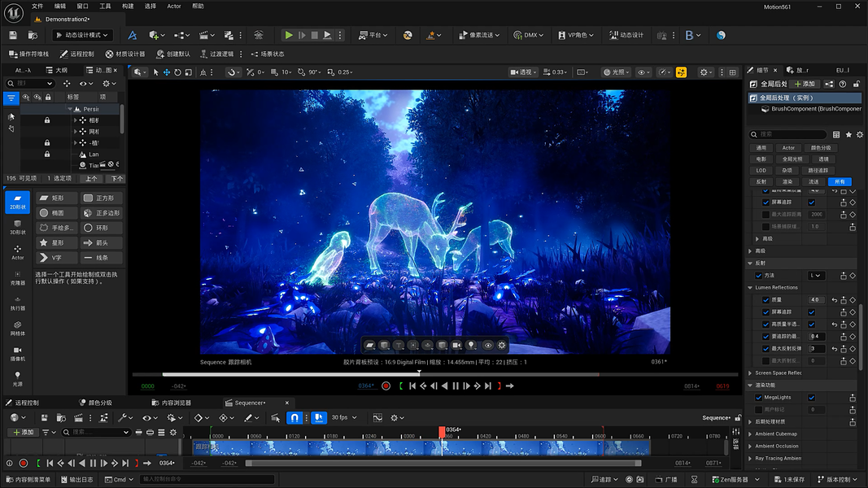This screenshot has height=488, width=868.
Task: Open the 30 fps frame rate dropdown
Action: point(344,418)
